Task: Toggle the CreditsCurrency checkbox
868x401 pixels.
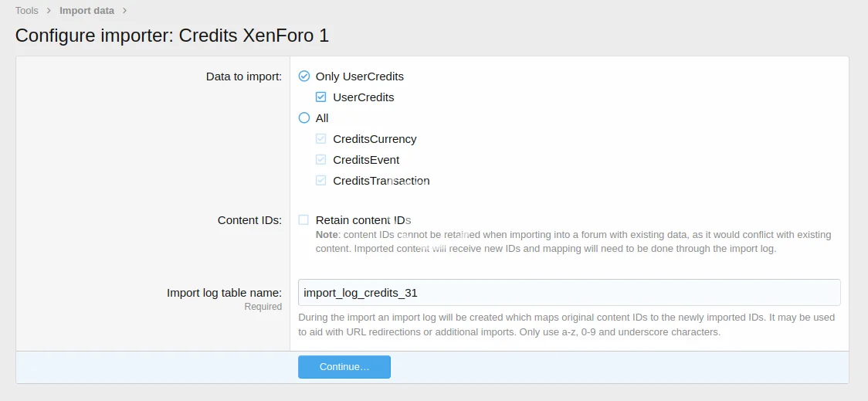Action: [321, 139]
